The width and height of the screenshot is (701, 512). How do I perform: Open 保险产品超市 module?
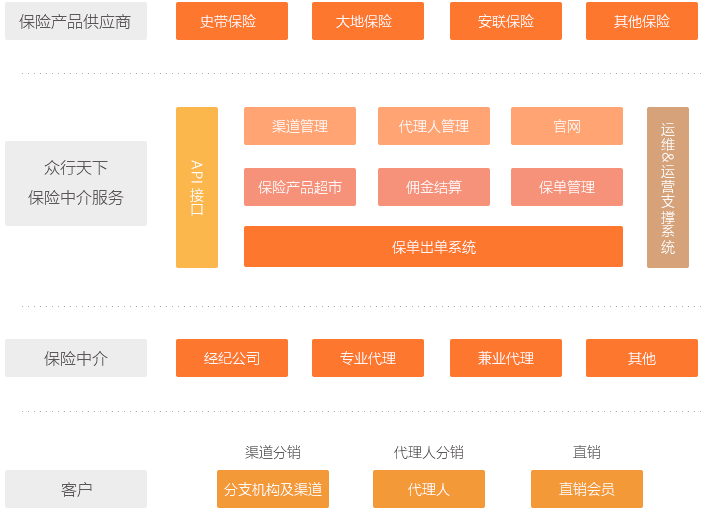point(299,187)
